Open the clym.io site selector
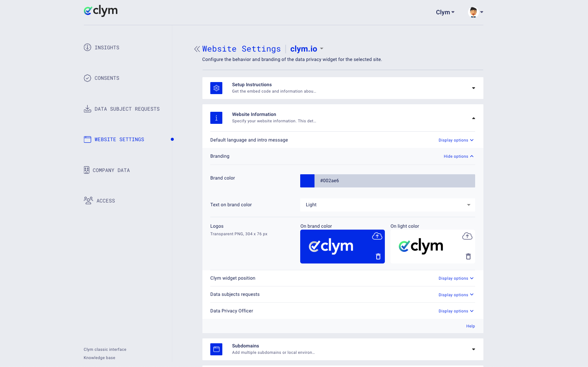This screenshot has width=588, height=367. click(x=307, y=49)
